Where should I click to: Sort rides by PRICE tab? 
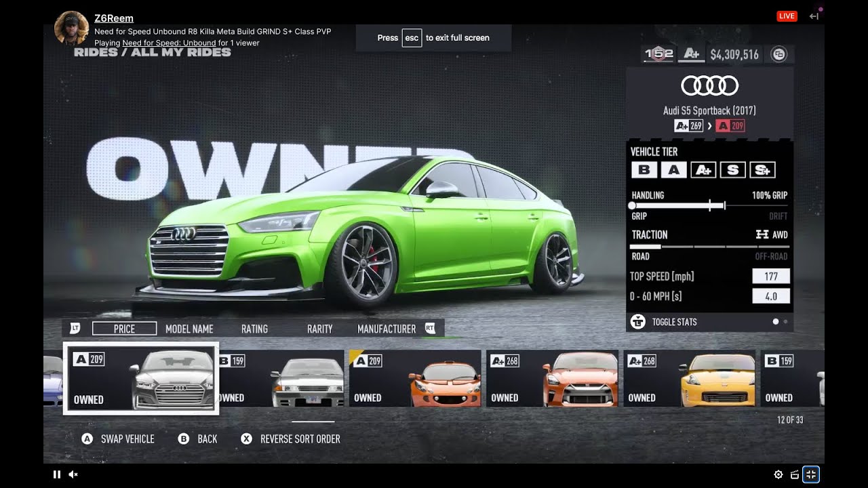125,329
